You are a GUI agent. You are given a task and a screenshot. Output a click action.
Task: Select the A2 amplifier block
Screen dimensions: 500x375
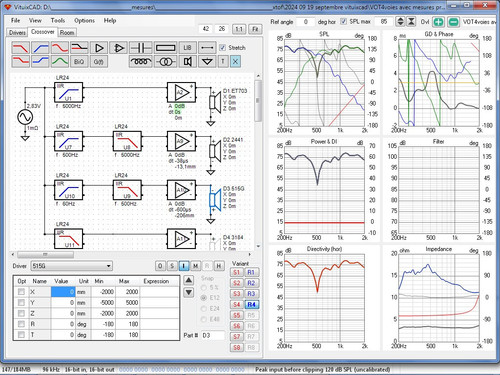[x=181, y=93]
